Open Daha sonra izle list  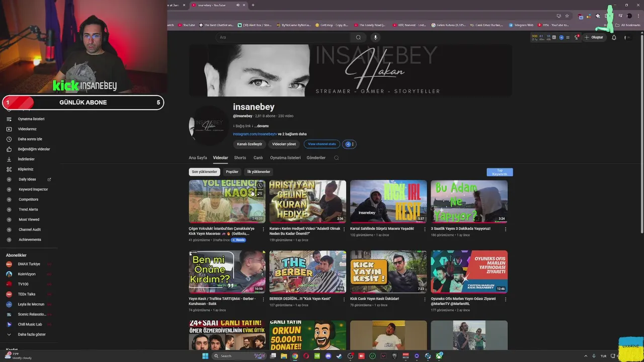[x=30, y=139]
